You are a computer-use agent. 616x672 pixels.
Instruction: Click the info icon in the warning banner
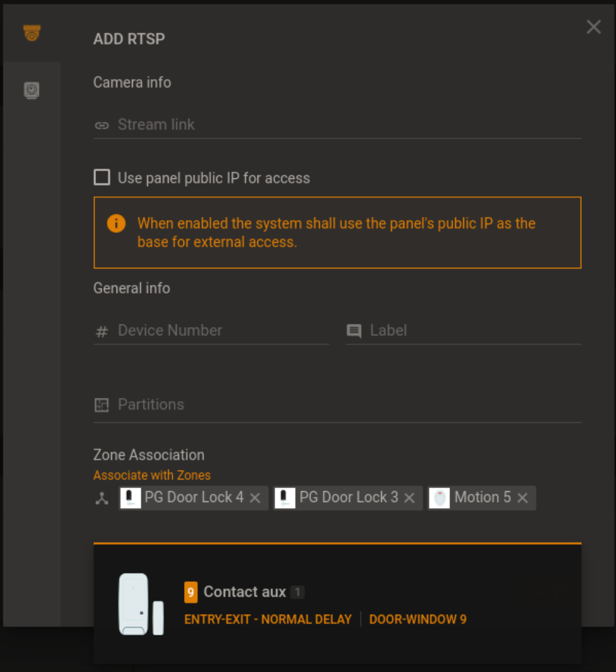point(117,223)
